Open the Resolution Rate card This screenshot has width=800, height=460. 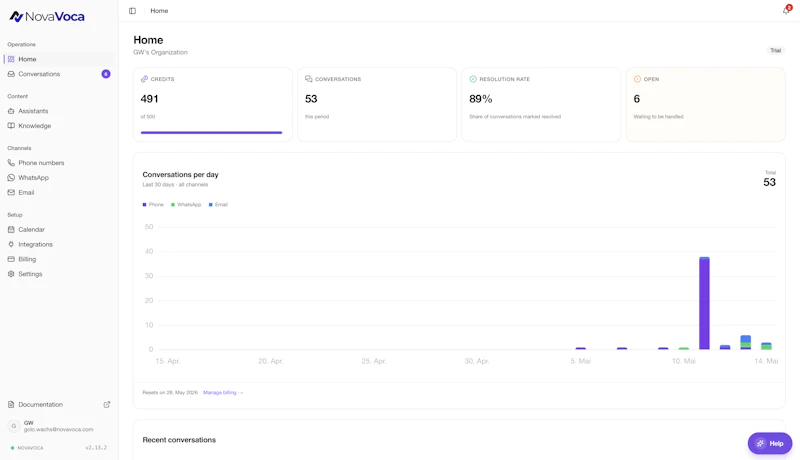point(541,105)
